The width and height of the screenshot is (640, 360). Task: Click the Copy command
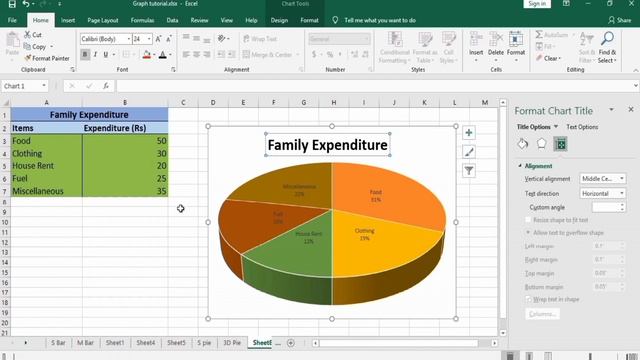[35, 47]
